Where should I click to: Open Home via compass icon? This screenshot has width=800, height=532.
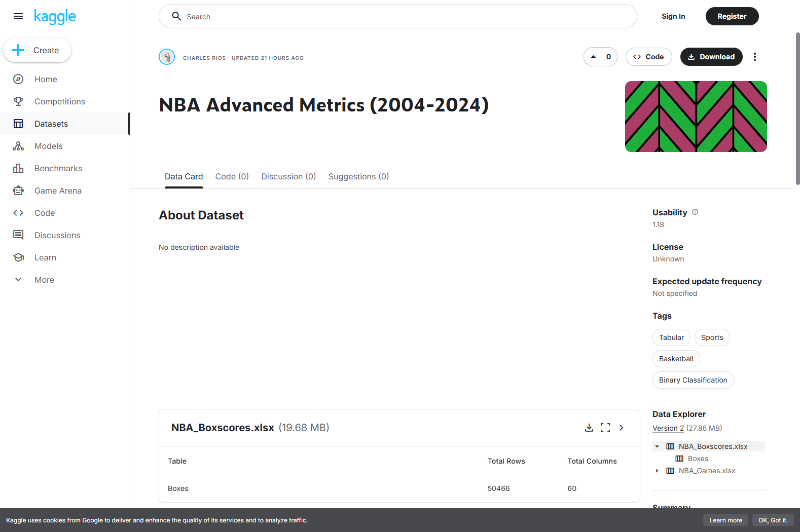coord(18,79)
